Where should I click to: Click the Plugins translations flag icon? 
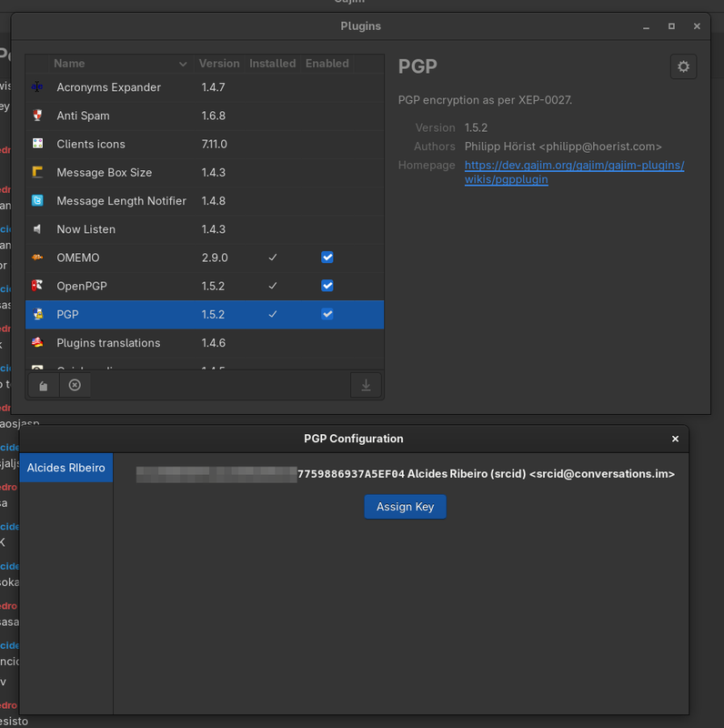pos(37,343)
